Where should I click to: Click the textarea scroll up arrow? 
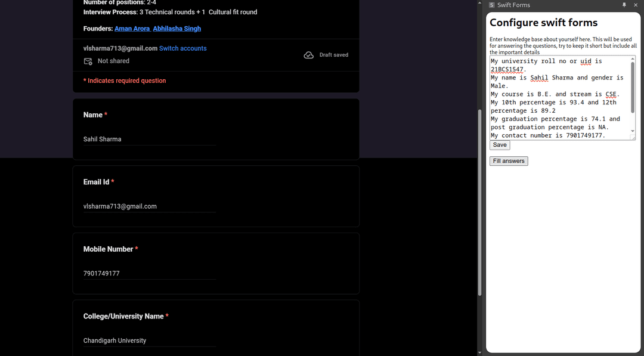click(x=633, y=59)
